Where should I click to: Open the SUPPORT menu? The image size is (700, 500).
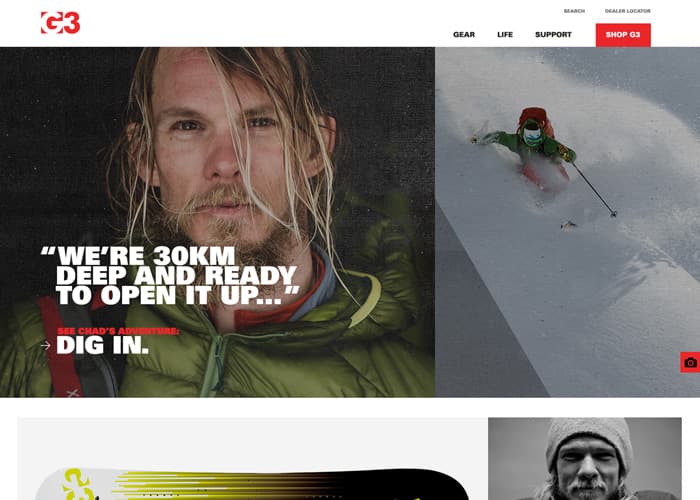[x=553, y=34]
